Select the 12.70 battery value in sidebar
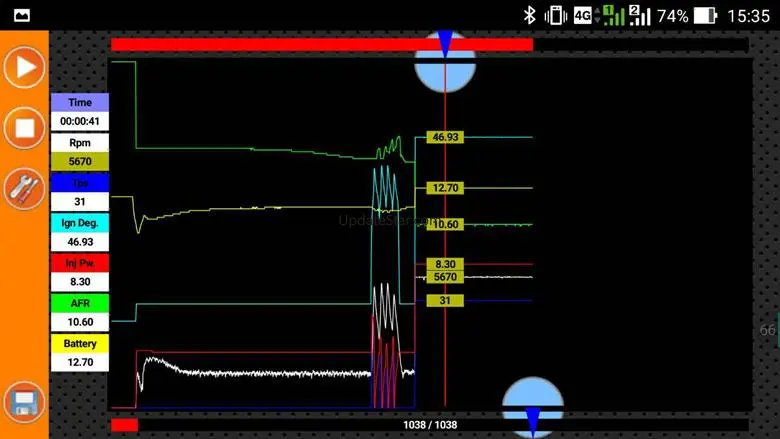Image resolution: width=780 pixels, height=439 pixels. 80,362
